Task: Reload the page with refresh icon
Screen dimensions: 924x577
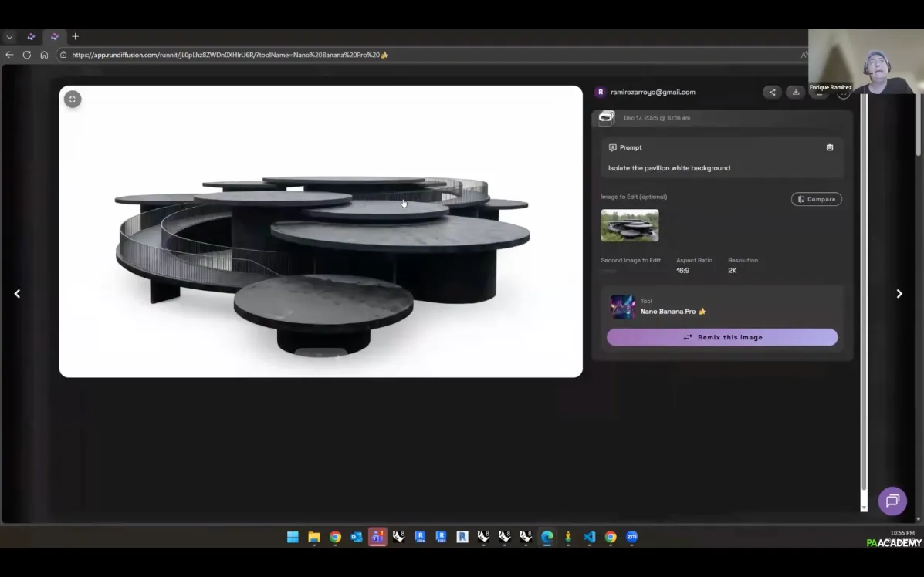Action: point(27,55)
